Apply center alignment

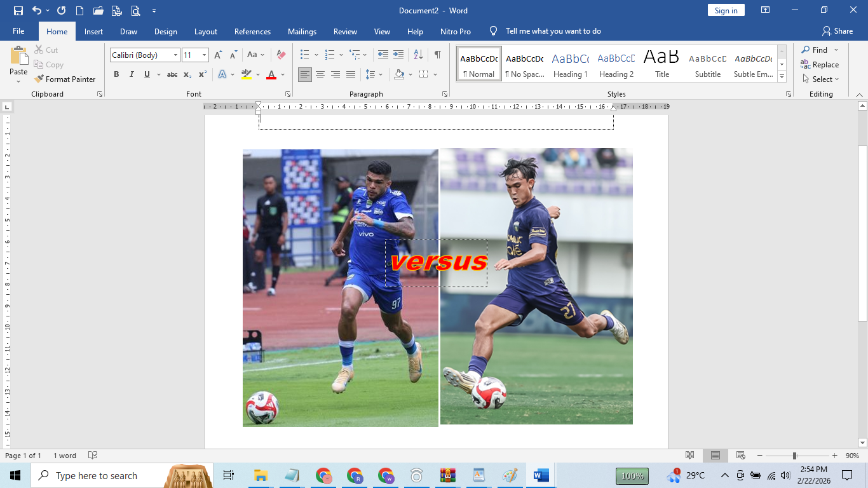322,74
